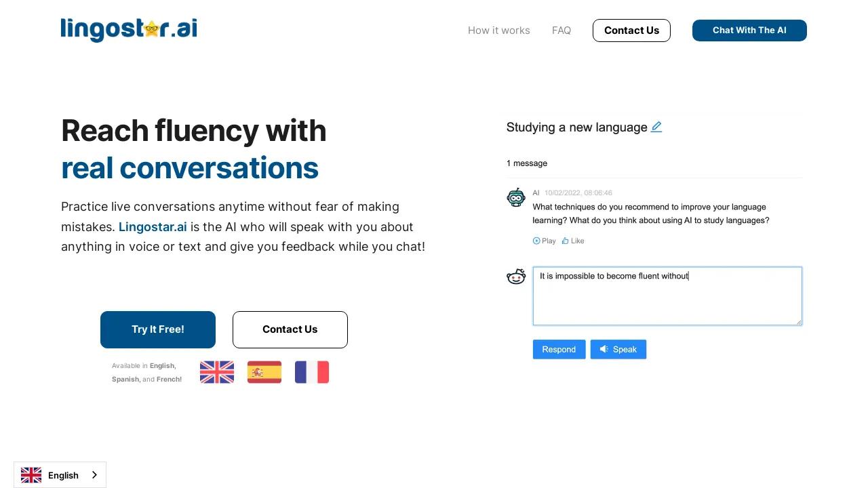Click the Contact Us button below the description
The image size is (868, 488).
tap(290, 329)
